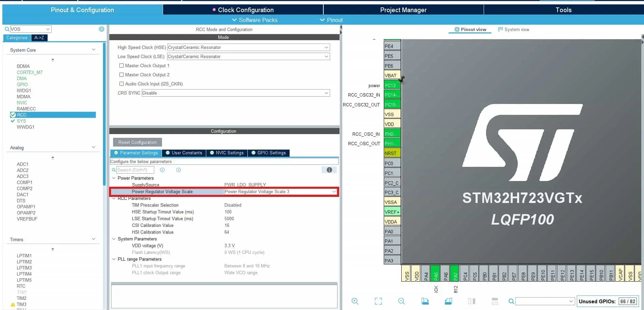Select Pinout view

[470, 29]
